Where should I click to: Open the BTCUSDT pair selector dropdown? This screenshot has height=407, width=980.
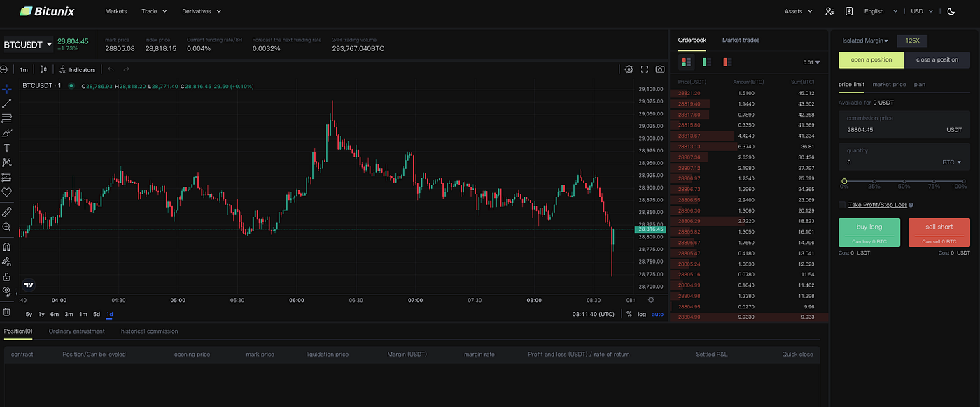point(28,44)
